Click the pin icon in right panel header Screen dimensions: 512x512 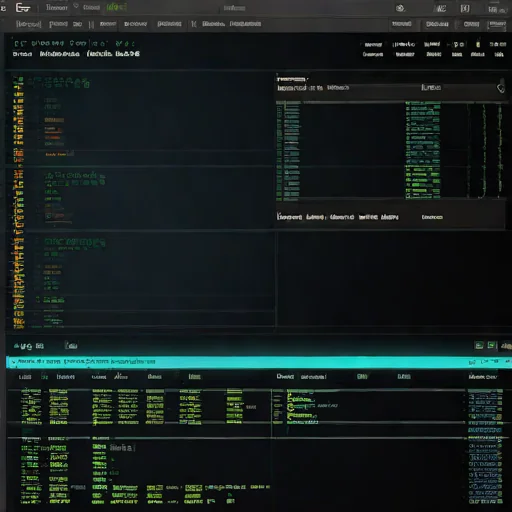(x=501, y=88)
